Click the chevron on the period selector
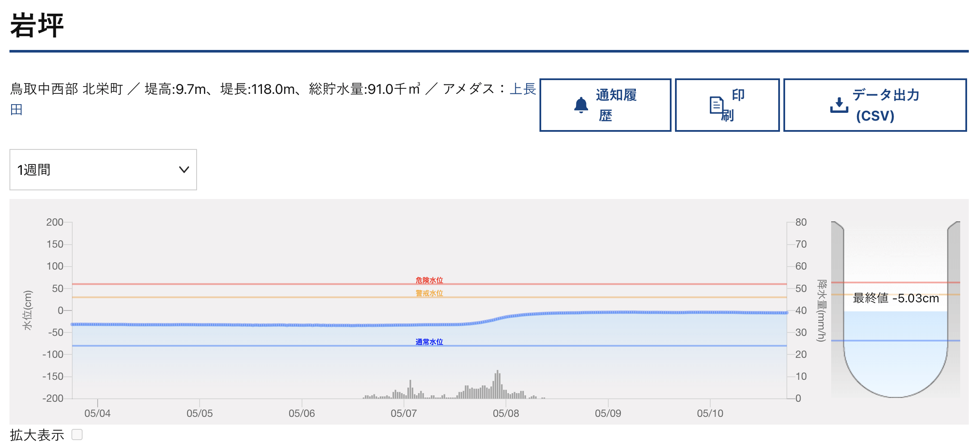 [183, 170]
